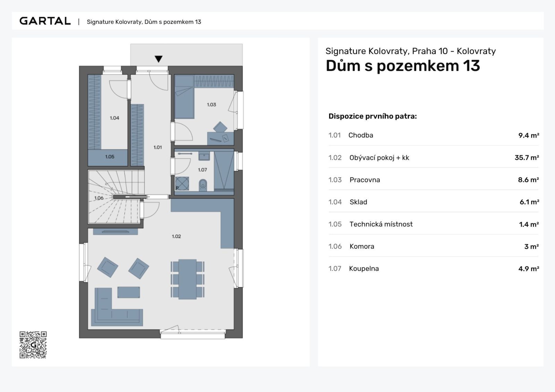555x392 pixels.
Task: Click the header breadcrumb 'Signature Kolovraty, Dům s pozemkem 13'
Action: coord(144,22)
